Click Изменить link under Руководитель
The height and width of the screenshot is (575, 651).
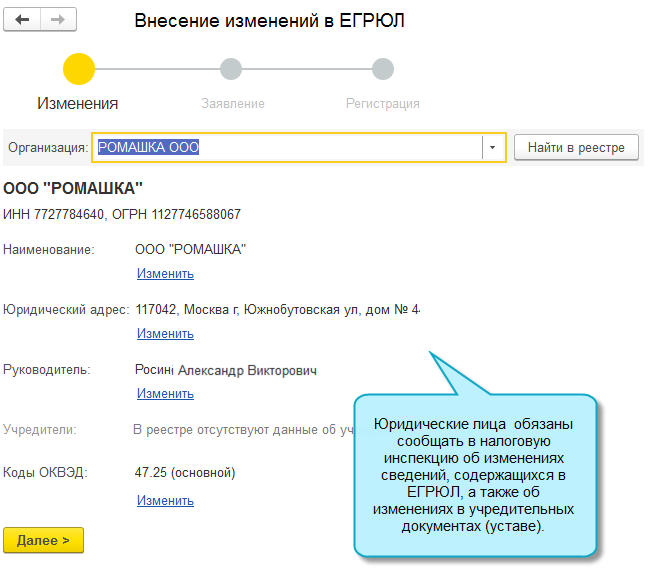tap(165, 393)
